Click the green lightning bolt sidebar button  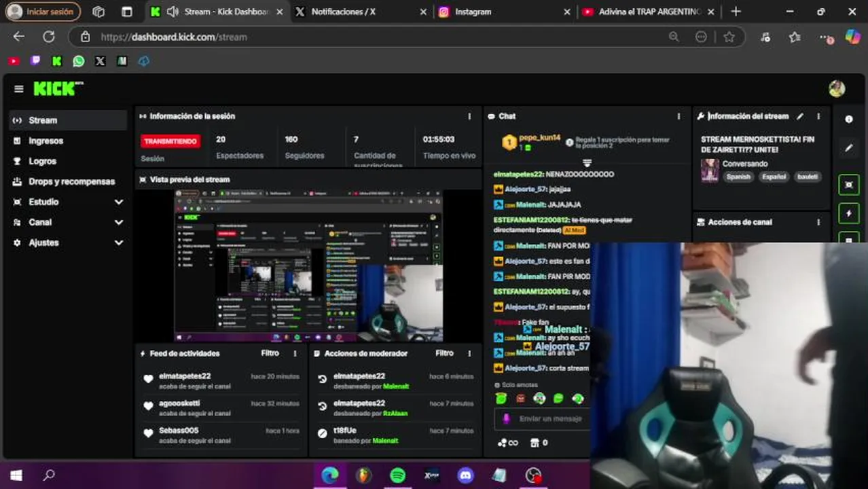[x=848, y=213]
